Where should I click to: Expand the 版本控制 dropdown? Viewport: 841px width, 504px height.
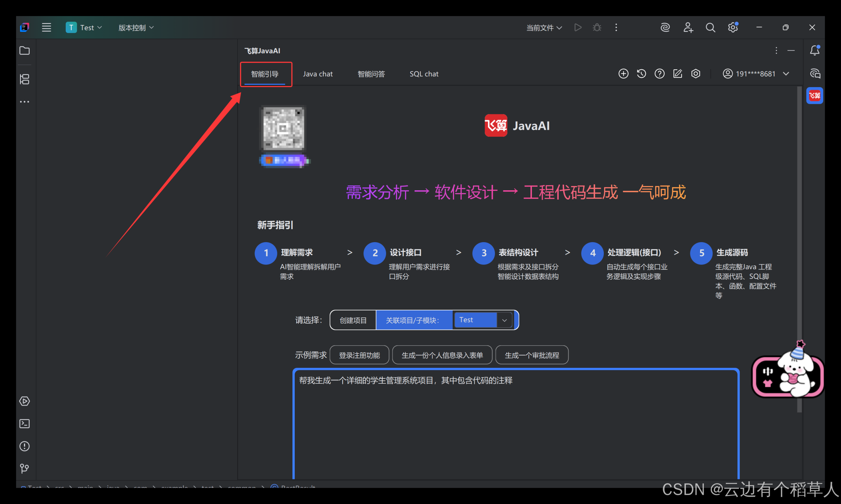click(x=136, y=28)
